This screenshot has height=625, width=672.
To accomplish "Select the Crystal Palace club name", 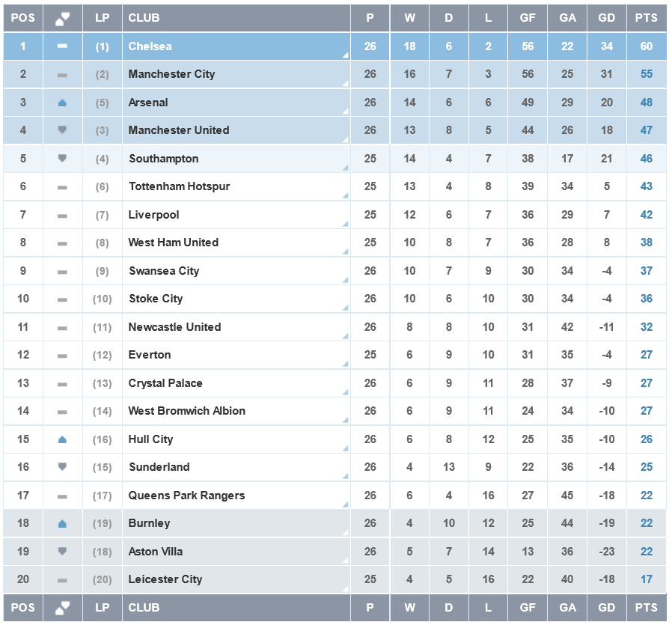I will pyautogui.click(x=165, y=383).
